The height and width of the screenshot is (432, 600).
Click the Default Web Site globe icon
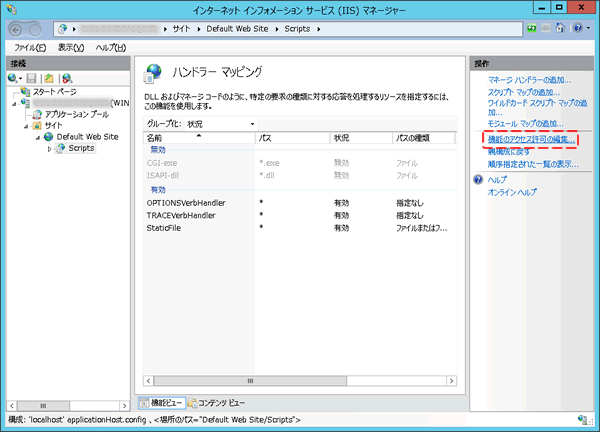click(49, 137)
